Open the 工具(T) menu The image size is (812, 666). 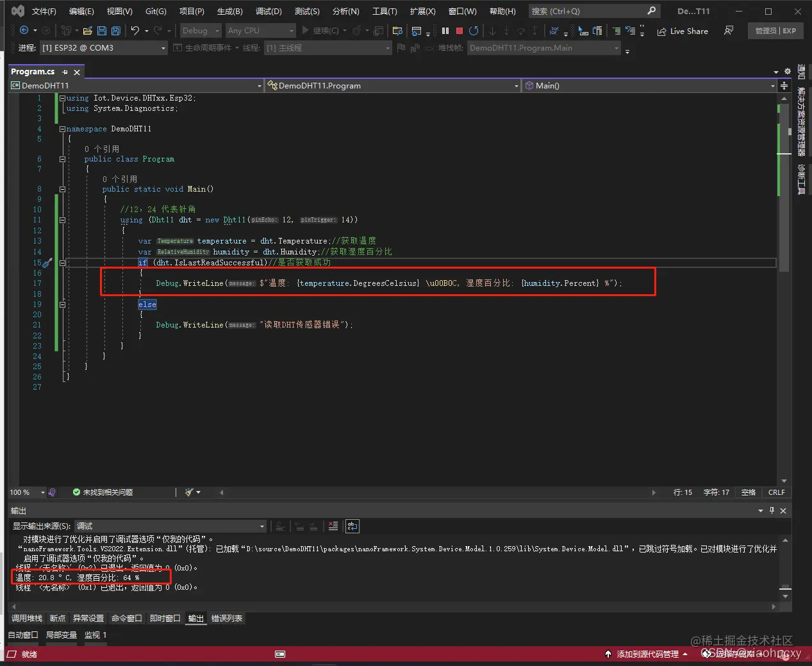[x=385, y=11]
